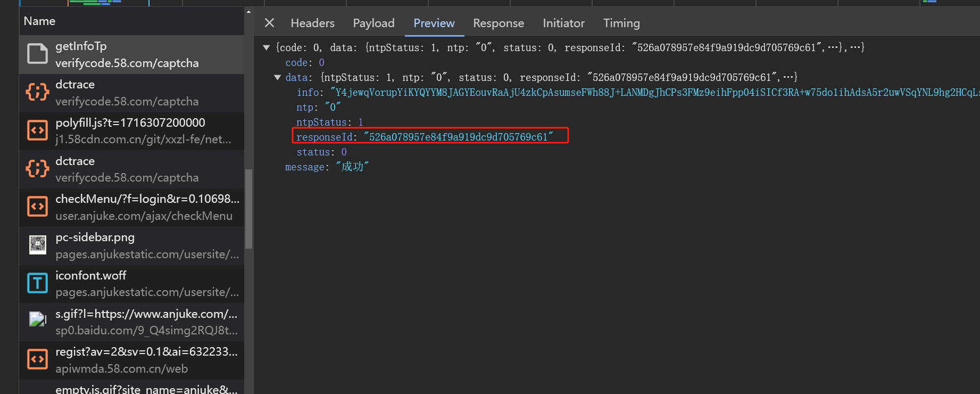
Task: Switch to the Response tab
Action: 499,23
